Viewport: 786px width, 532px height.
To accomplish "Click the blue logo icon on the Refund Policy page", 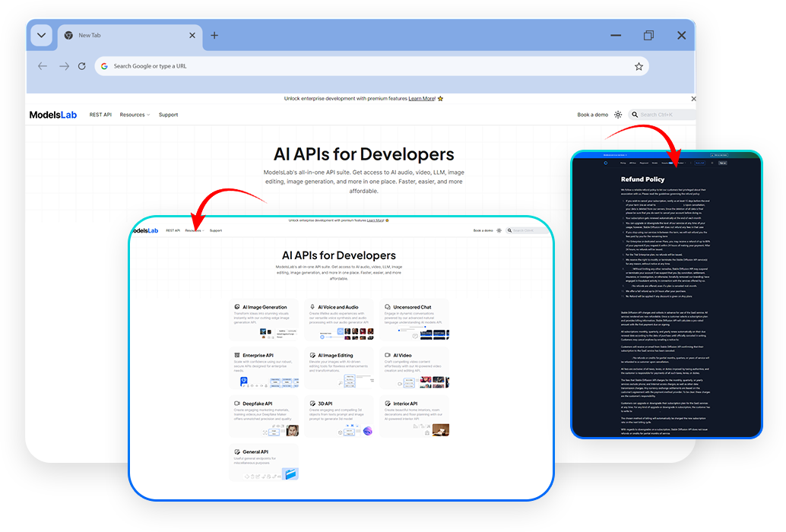I will pos(606,163).
